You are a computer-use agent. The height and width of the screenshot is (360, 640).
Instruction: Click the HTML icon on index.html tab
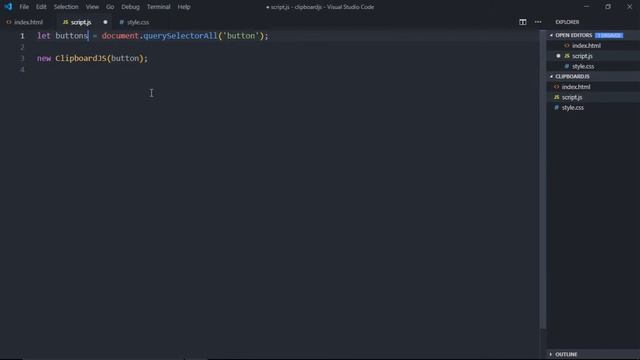click(x=9, y=22)
